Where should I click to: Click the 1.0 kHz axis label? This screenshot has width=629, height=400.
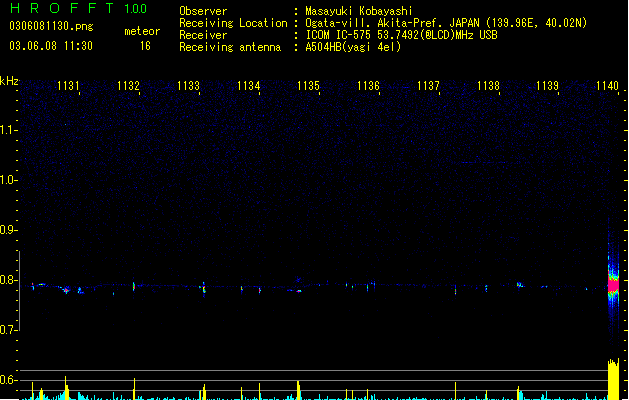click(x=7, y=180)
